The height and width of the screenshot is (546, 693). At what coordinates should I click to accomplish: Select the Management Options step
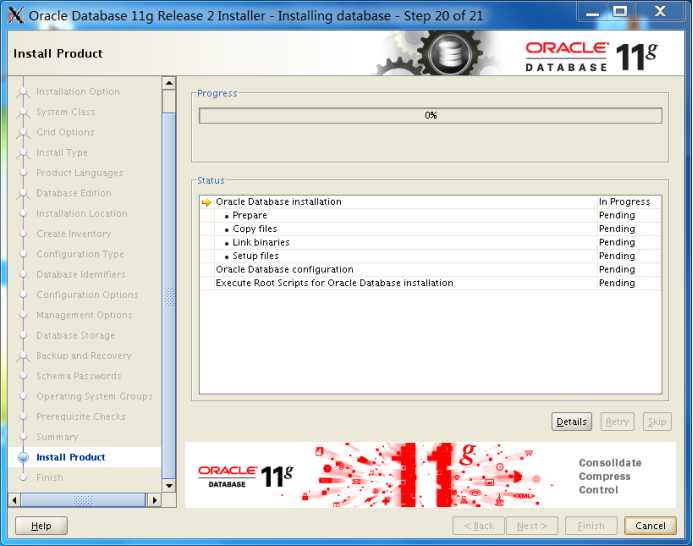coord(84,315)
